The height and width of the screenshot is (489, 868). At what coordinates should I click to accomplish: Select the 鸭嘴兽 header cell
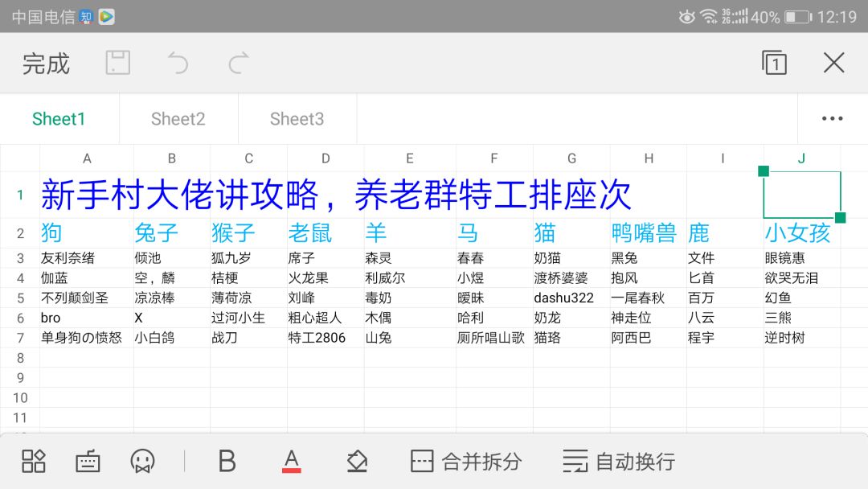649,233
